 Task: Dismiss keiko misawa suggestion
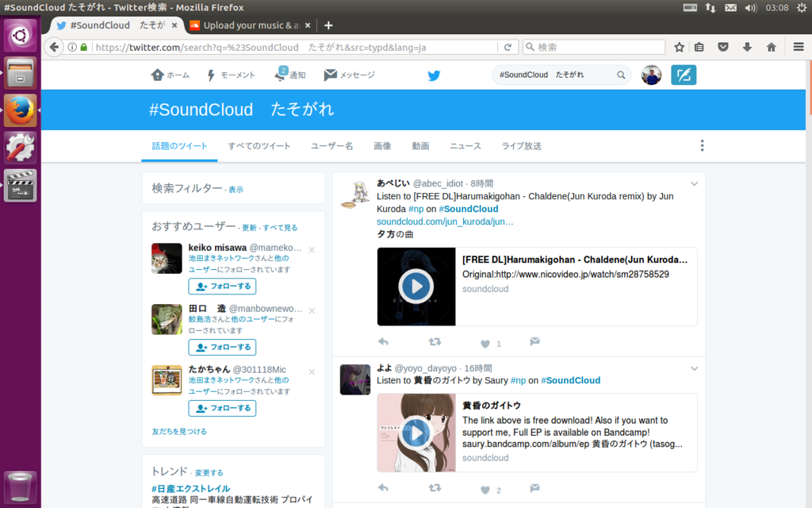point(312,250)
